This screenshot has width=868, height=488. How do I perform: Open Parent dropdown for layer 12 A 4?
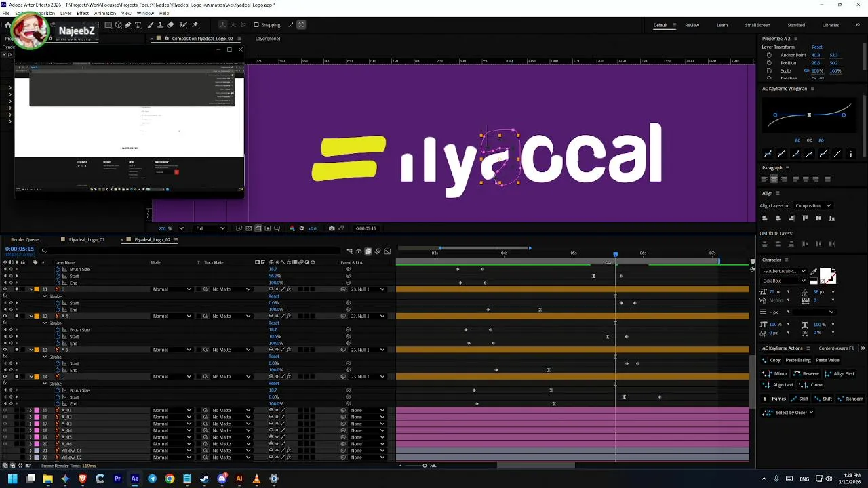pos(368,316)
